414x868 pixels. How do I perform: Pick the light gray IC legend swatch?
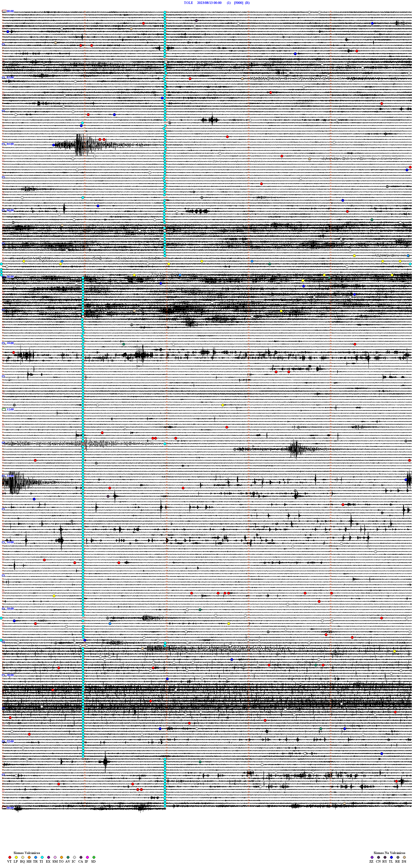pos(75,857)
